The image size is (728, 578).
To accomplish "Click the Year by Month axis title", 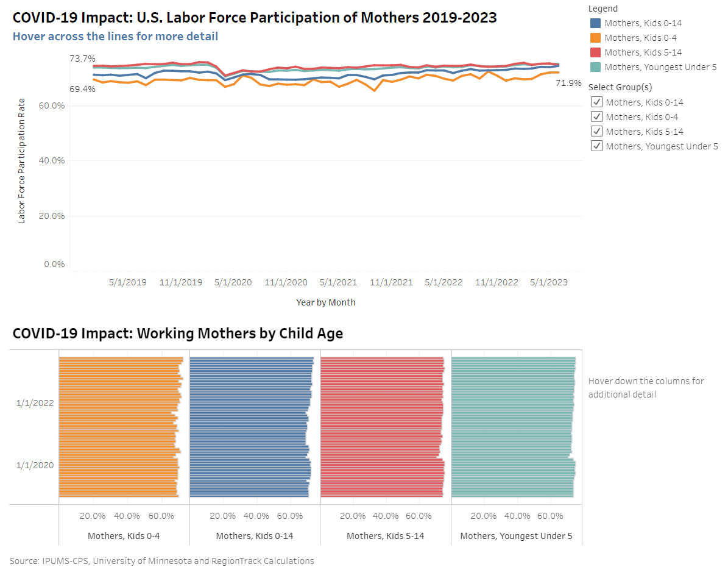I will point(325,302).
